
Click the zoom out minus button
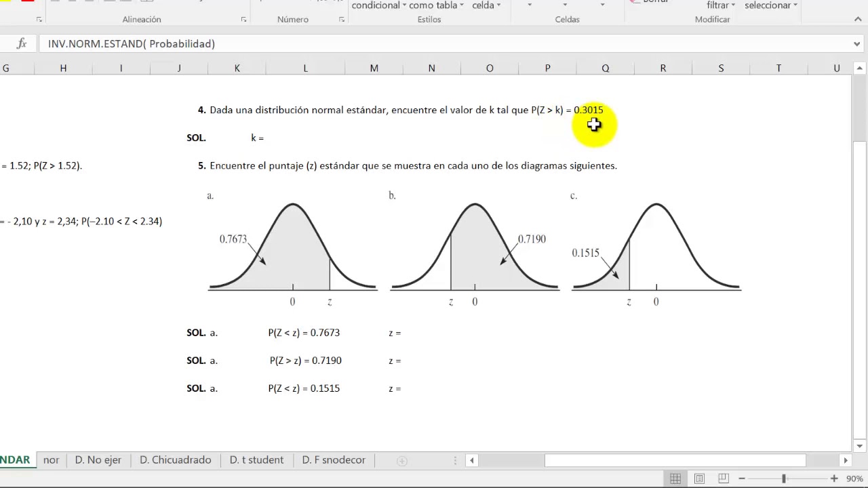742,479
